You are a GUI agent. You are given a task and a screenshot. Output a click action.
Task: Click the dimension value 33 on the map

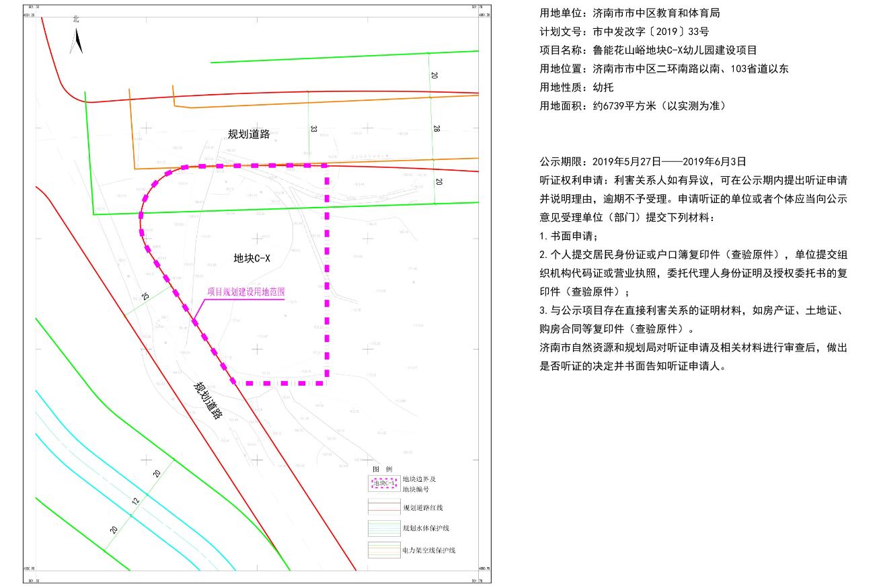[313, 128]
